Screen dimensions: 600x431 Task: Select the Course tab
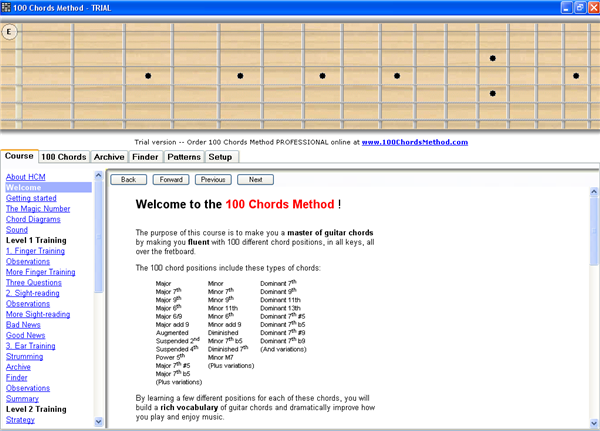coord(19,156)
